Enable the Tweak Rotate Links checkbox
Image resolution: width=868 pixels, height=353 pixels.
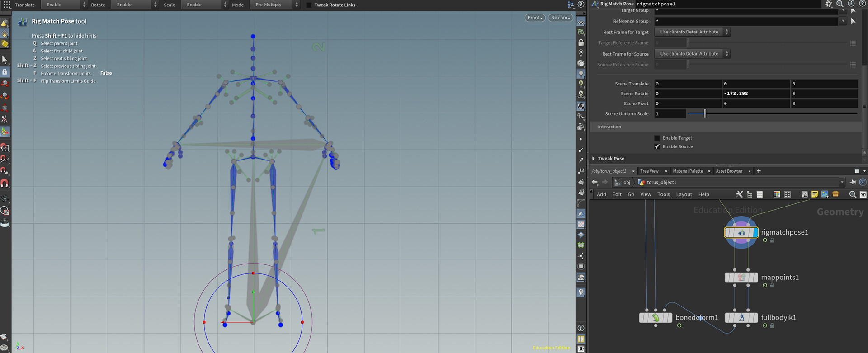point(309,5)
